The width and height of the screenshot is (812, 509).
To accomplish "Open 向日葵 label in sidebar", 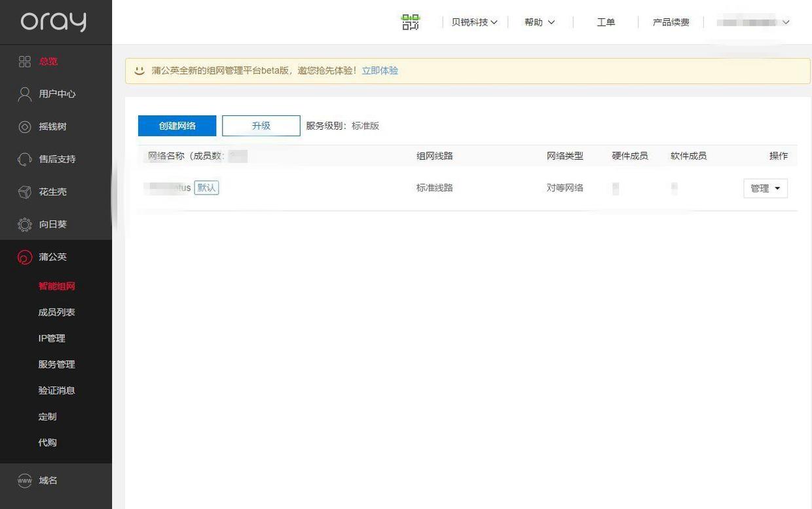I will pos(52,224).
